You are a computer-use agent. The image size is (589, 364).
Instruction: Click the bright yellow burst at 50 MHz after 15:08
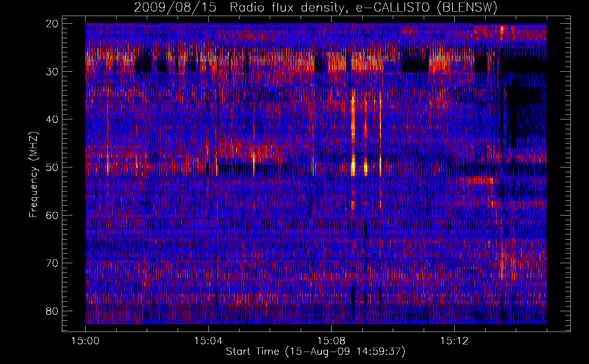(x=353, y=167)
